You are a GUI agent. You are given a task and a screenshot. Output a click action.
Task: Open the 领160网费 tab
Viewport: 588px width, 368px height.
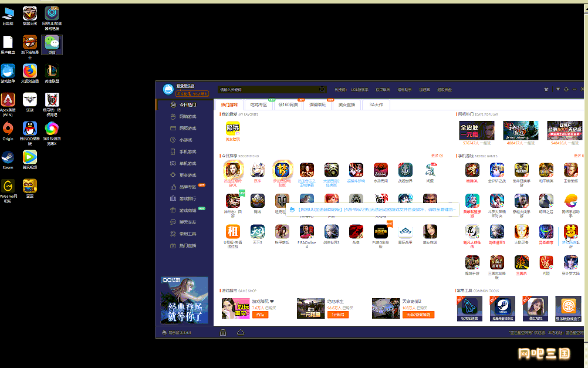pyautogui.click(x=288, y=105)
